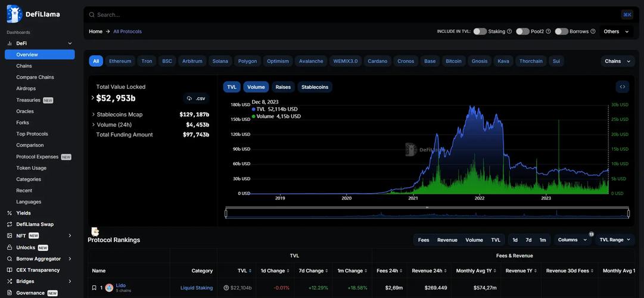644x298 pixels.
Task: Click the embed code icon above chart
Action: (622, 87)
